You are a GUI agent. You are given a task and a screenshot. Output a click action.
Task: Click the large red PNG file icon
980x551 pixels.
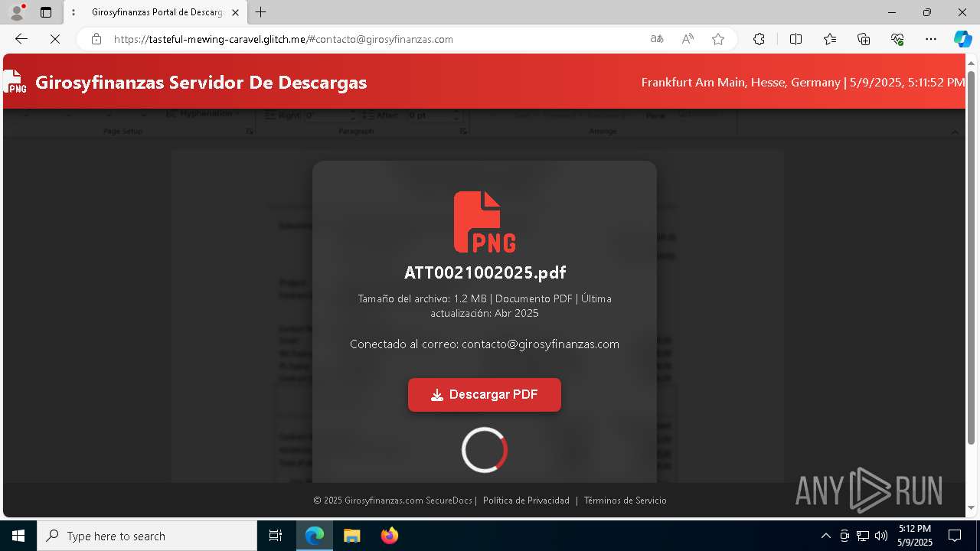pos(485,222)
